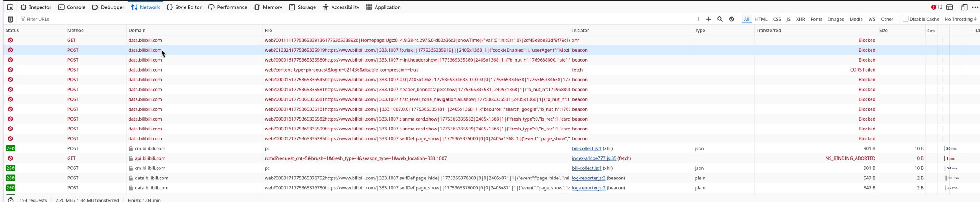Filter requests by XHR type
This screenshot has width=980, height=202.
[800, 19]
